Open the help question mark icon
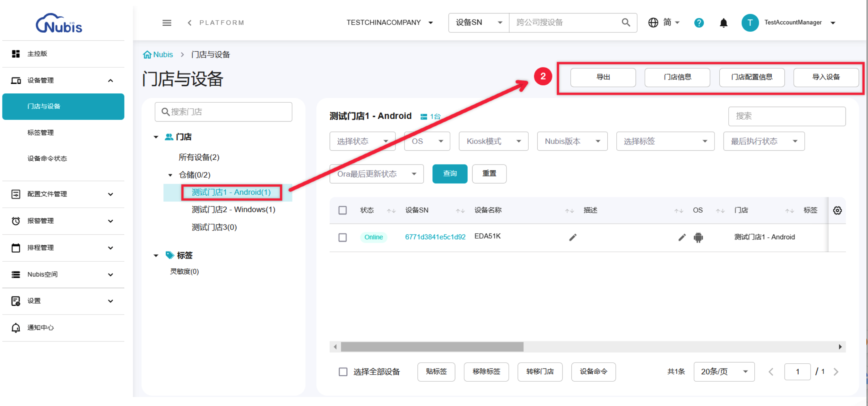Viewport: 868px width, 406px height. [699, 22]
